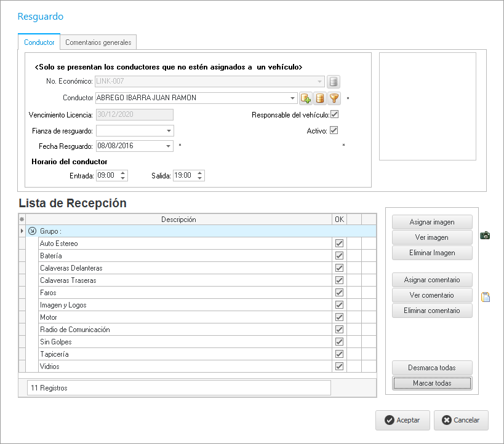This screenshot has width=504, height=444.
Task: Click the database icon next to No. Económico
Action: pyautogui.click(x=333, y=81)
